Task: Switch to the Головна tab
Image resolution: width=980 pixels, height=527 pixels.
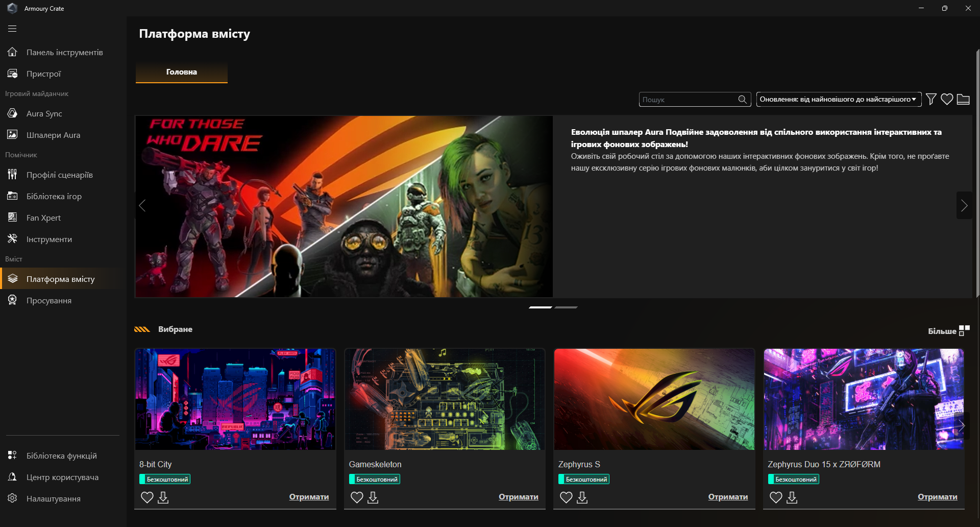Action: (x=182, y=72)
